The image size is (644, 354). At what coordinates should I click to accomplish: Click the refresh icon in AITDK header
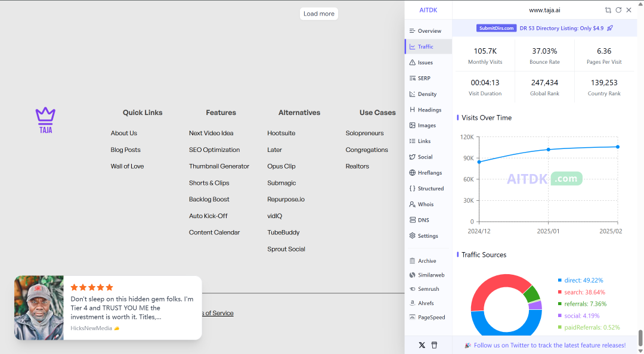pos(618,10)
